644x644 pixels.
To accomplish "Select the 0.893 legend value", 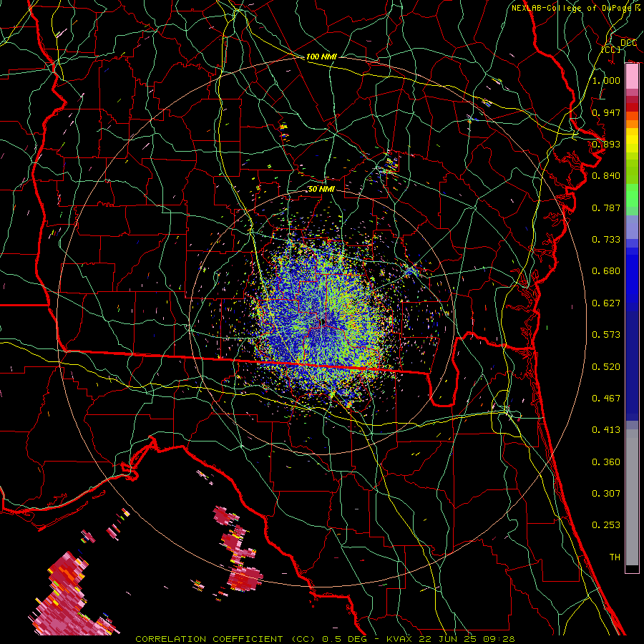I will pyautogui.click(x=606, y=144).
